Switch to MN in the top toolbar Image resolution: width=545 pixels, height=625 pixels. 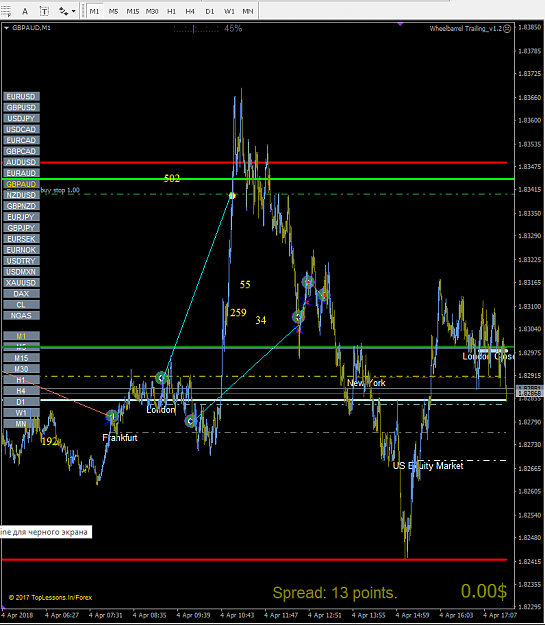tap(248, 11)
